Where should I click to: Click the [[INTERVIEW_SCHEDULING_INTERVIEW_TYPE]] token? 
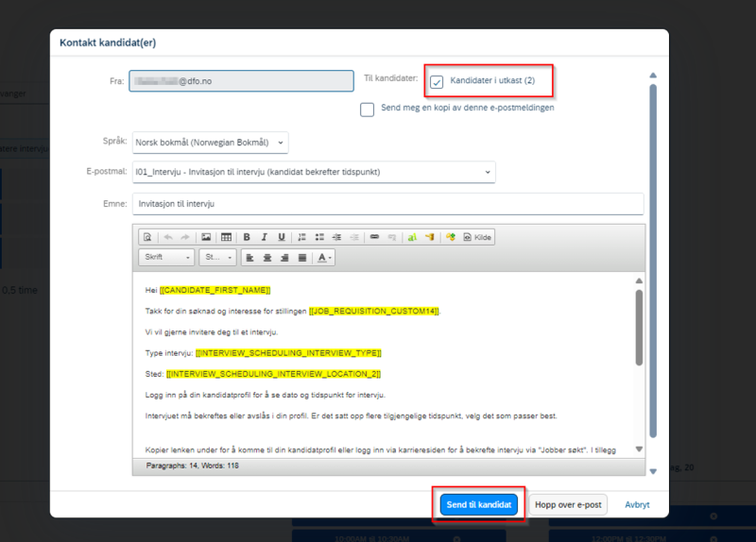point(288,353)
